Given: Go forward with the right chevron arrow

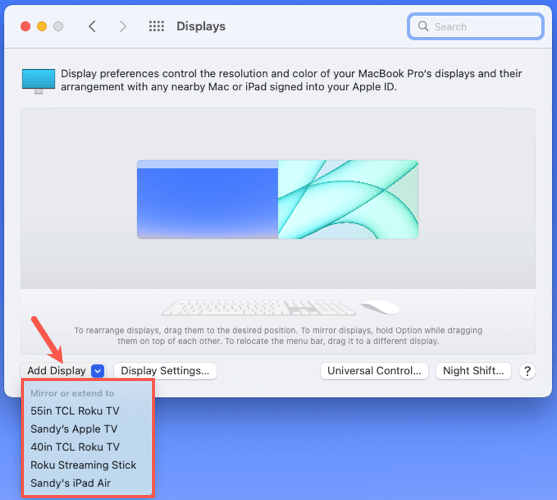Looking at the screenshot, I should (123, 26).
